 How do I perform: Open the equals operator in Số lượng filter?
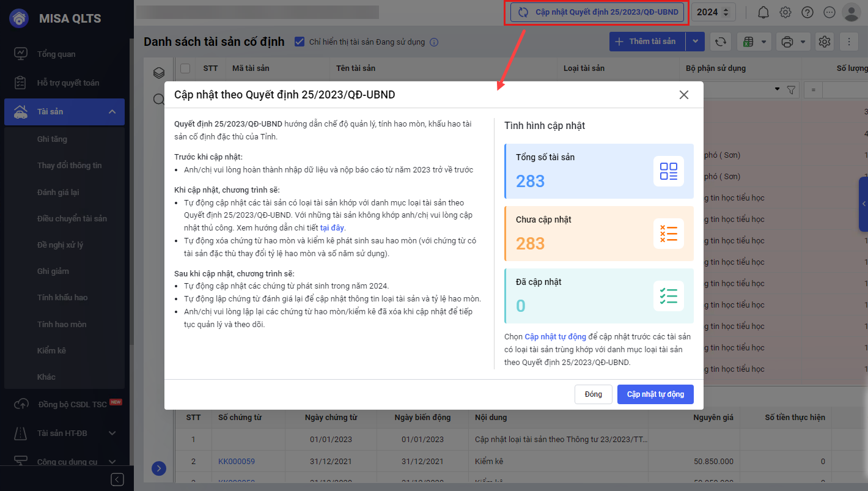[x=813, y=90]
